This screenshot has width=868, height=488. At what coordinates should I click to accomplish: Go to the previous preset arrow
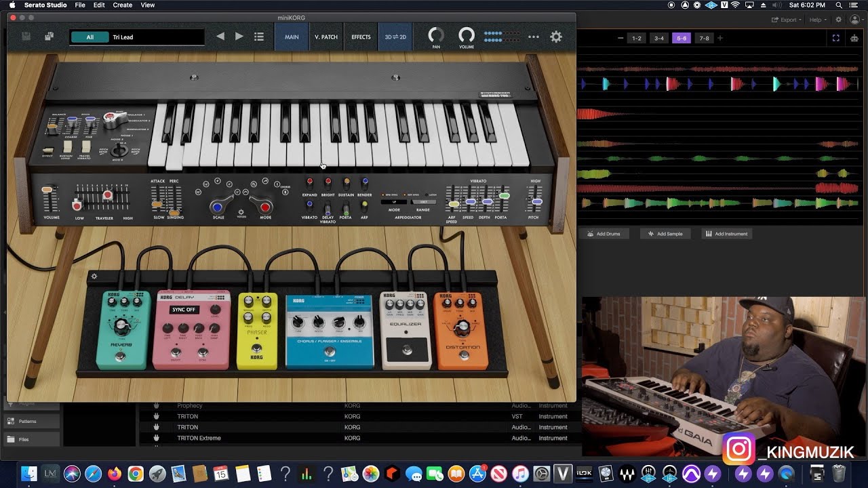[220, 37]
